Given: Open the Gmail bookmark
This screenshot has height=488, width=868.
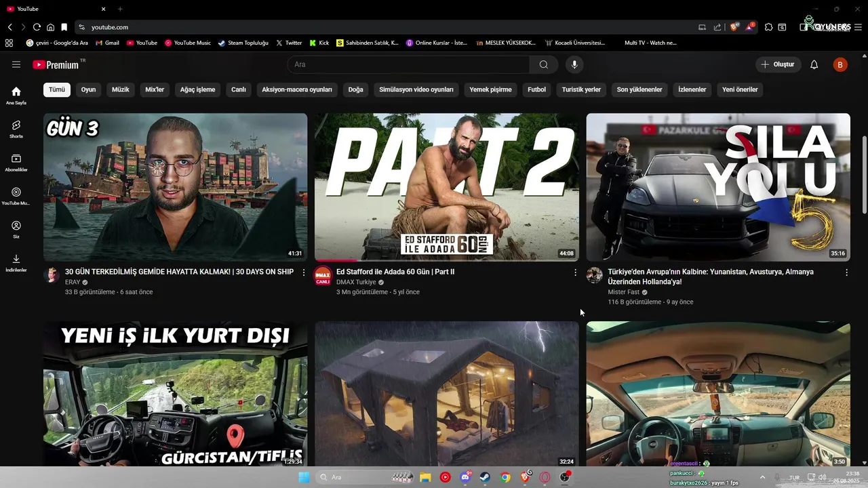Looking at the screenshot, I should (x=108, y=43).
